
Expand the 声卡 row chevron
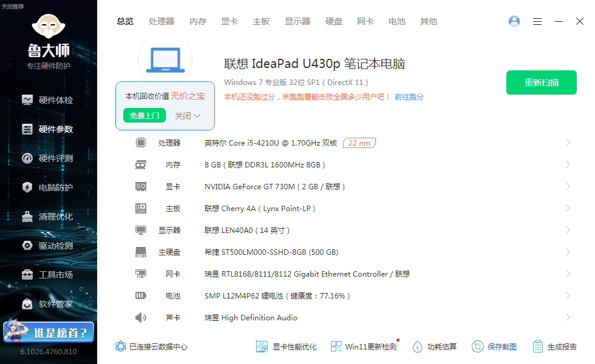tap(568, 317)
